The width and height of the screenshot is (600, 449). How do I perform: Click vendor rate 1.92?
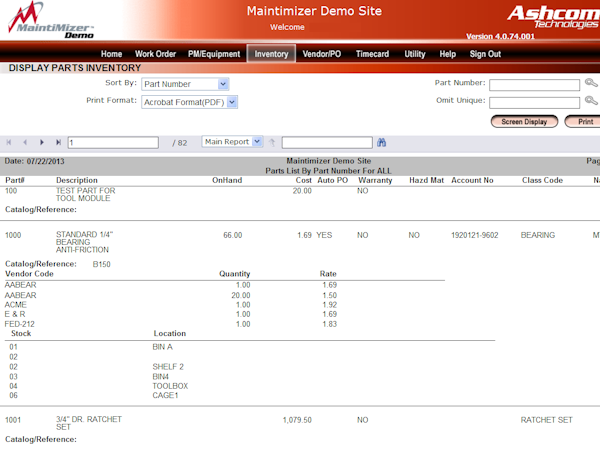pos(329,305)
